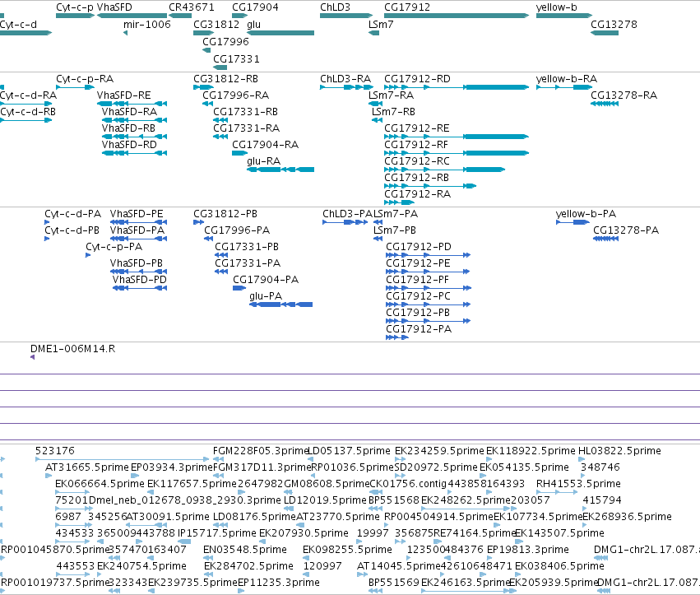Open the EK234259.5prime EST label

click(439, 451)
